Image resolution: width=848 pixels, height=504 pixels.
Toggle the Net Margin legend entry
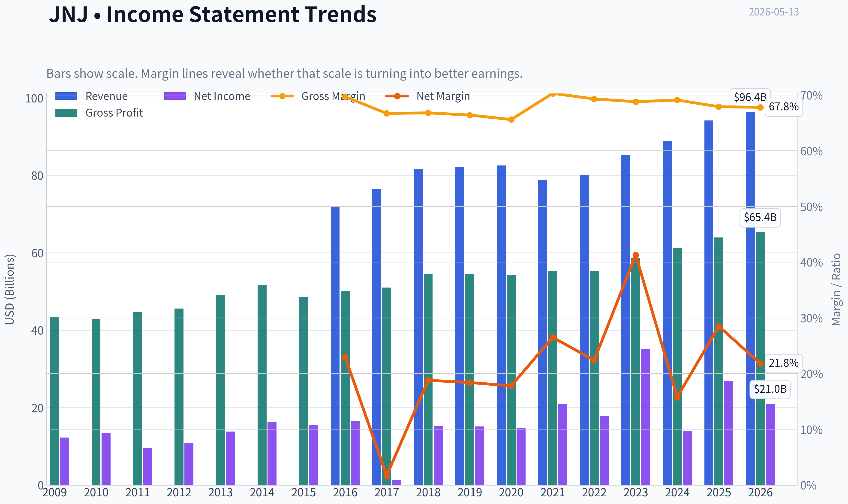pos(428,96)
